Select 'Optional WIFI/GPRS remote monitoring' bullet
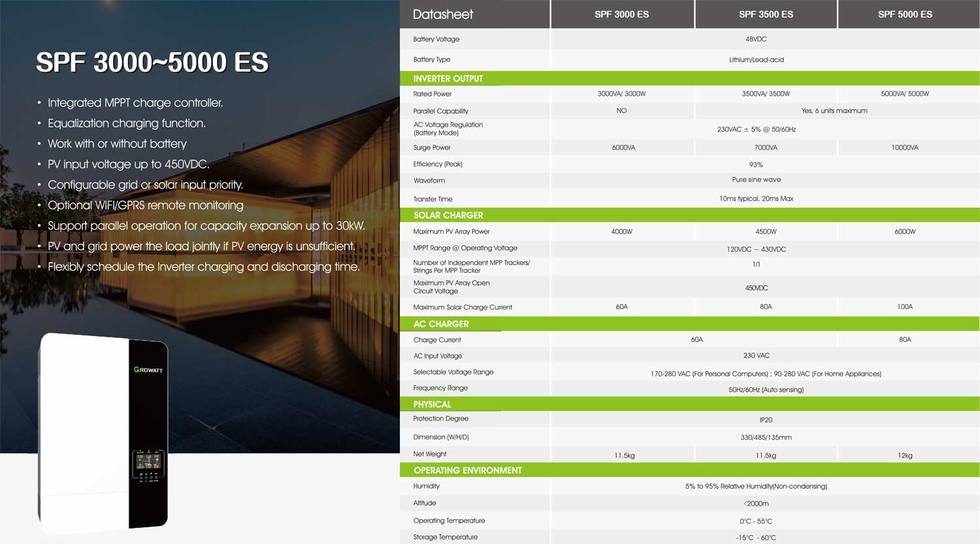 coord(145,205)
